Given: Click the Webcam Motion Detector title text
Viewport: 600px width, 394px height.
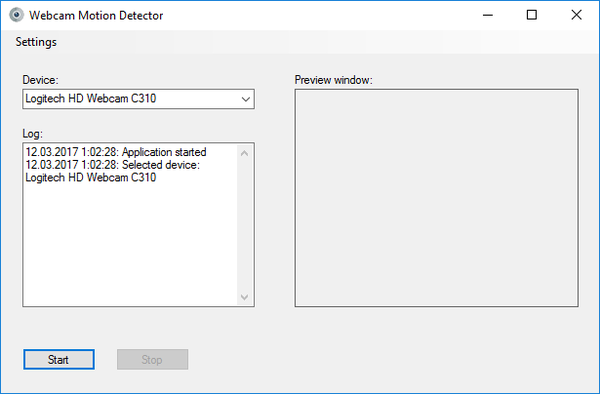Looking at the screenshot, I should pos(96,15).
